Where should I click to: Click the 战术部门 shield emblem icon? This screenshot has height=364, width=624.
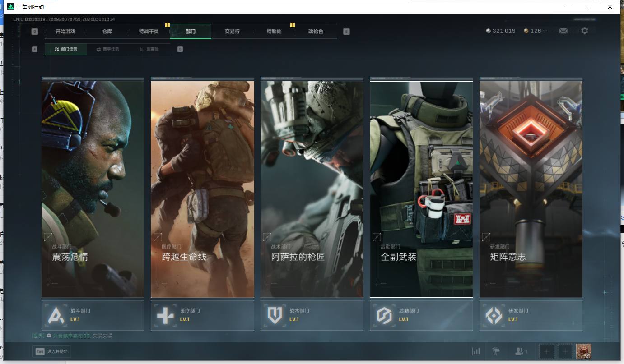275,315
